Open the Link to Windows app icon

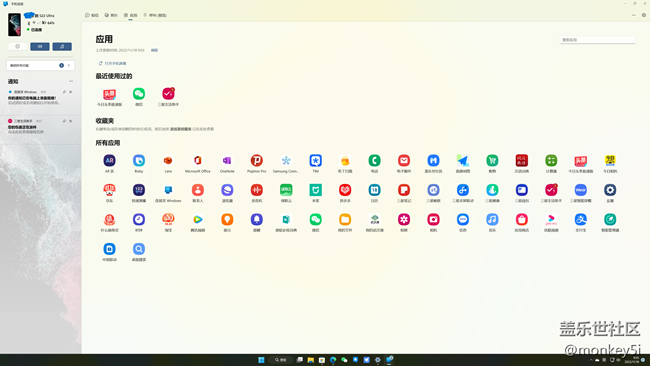tap(168, 190)
